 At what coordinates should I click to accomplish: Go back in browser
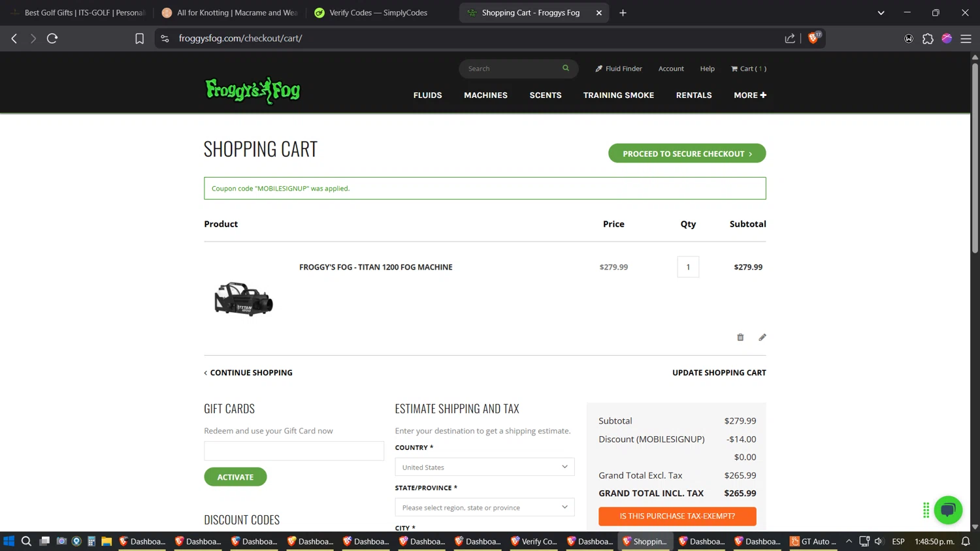pyautogui.click(x=14, y=39)
